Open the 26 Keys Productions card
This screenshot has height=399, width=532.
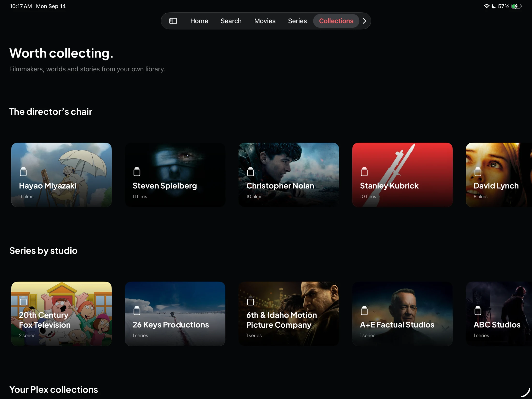[x=175, y=314]
